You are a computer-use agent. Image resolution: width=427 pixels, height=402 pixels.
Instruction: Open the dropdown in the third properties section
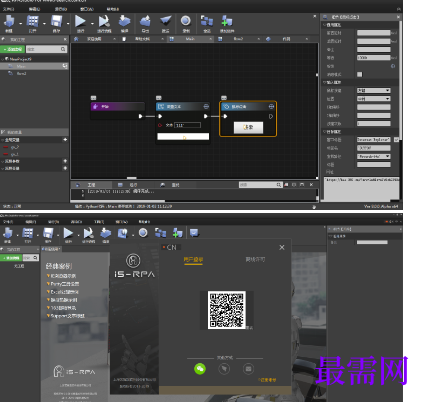click(373, 156)
